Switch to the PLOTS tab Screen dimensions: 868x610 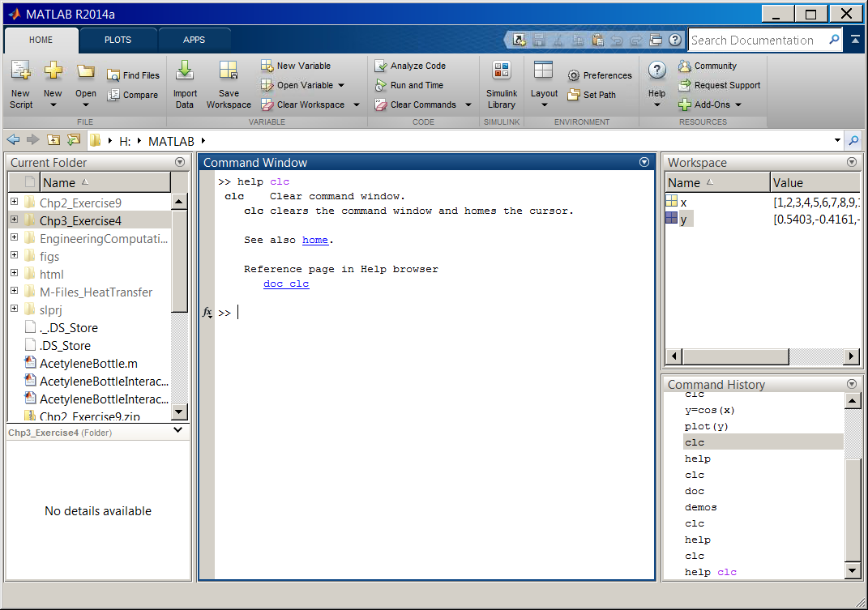pos(118,40)
